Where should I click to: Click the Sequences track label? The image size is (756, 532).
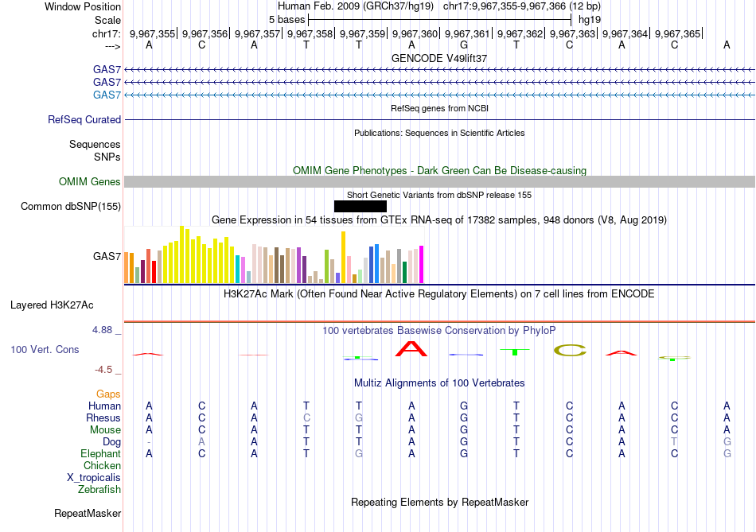click(95, 144)
